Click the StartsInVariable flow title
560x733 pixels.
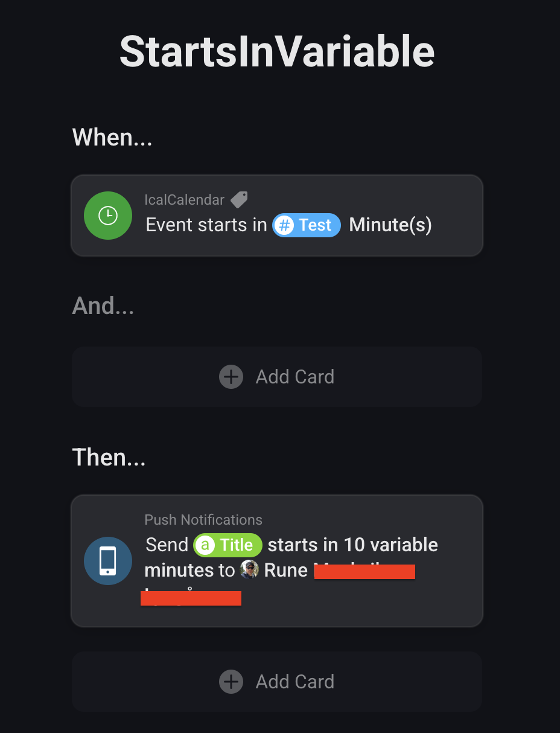pos(277,52)
